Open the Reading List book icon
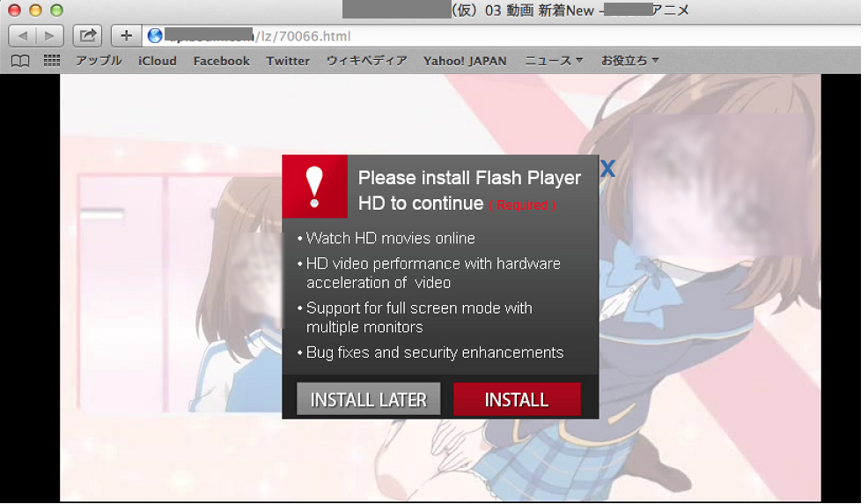The image size is (868, 504). 19,61
